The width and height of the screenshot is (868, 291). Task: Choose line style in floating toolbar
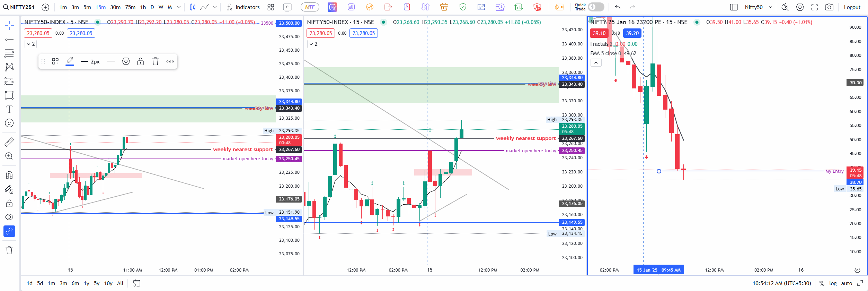[111, 61]
